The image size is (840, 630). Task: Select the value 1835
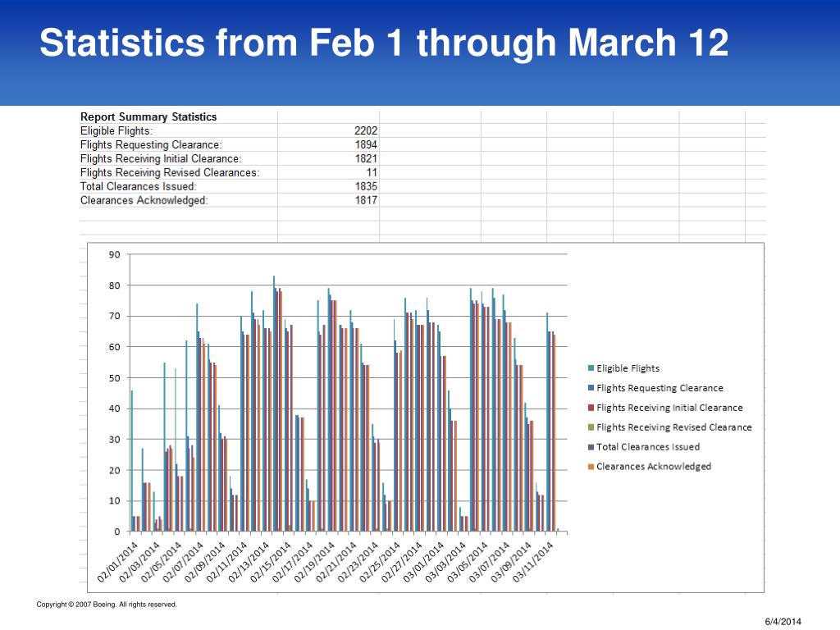pos(366,186)
